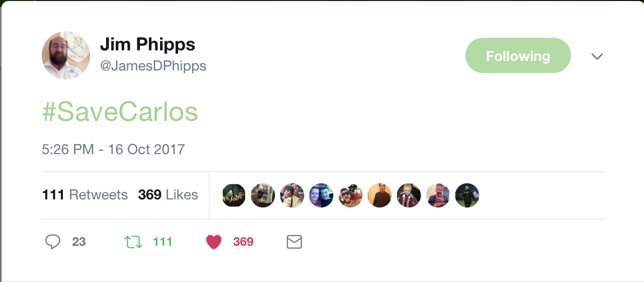
Task: View the list of 369 Likes
Action: pyautogui.click(x=168, y=195)
